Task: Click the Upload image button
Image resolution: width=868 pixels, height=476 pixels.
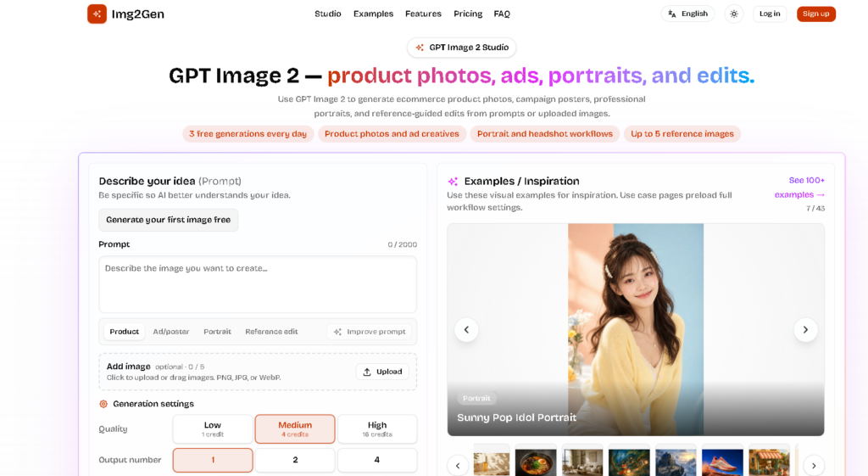Action: (382, 372)
